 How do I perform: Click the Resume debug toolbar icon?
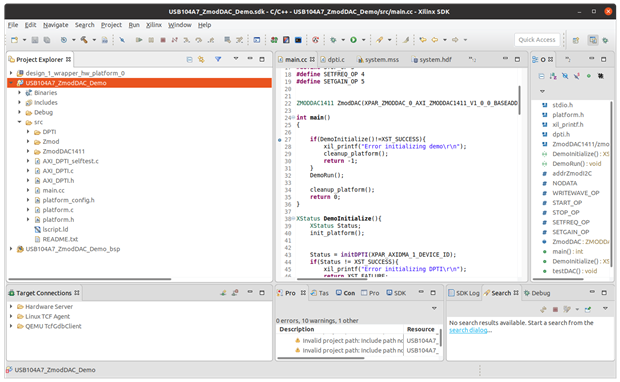pos(139,40)
